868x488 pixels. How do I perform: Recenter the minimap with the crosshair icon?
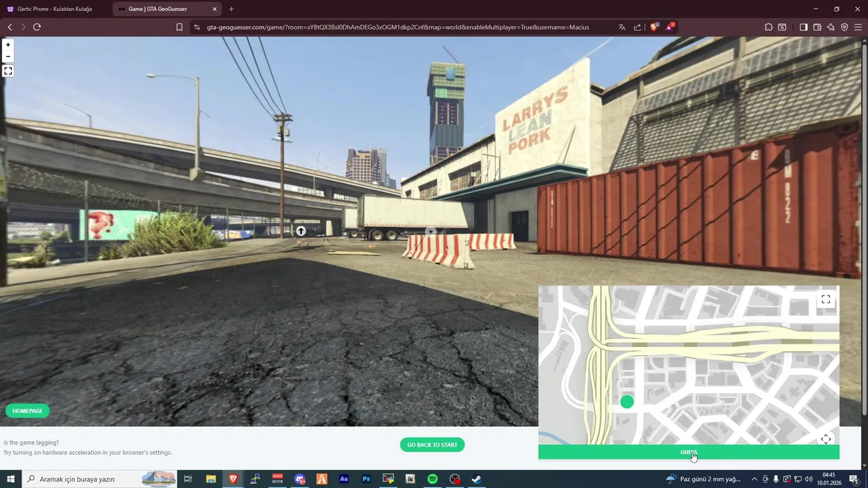(x=825, y=439)
